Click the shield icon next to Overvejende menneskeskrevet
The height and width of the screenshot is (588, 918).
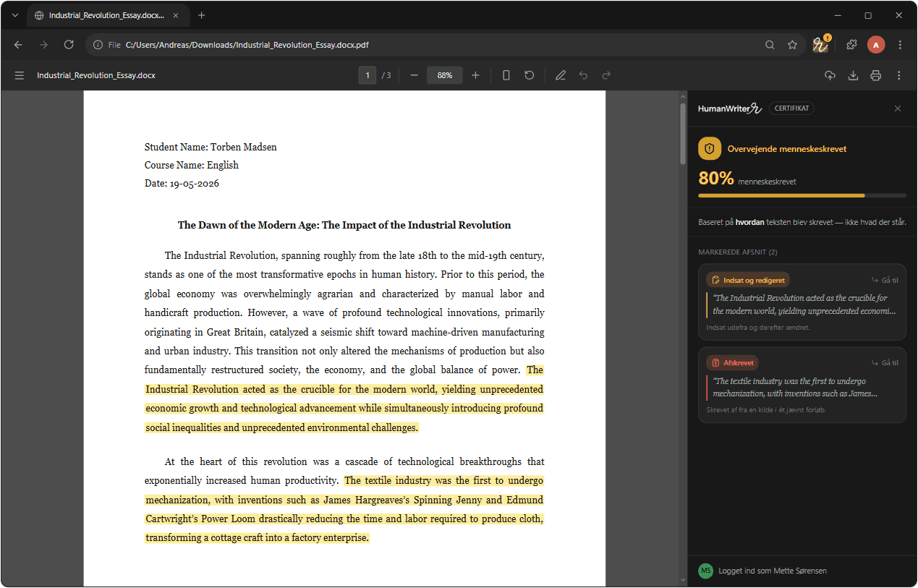pyautogui.click(x=709, y=148)
